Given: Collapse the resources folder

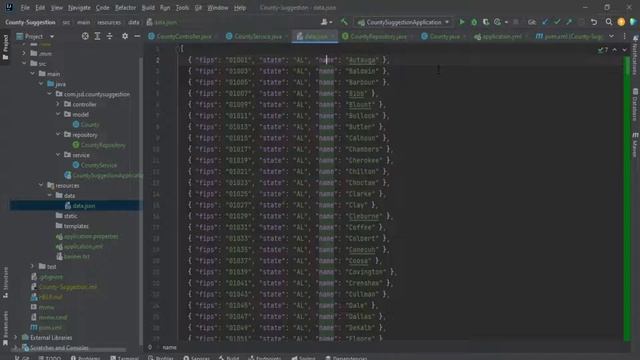Looking at the screenshot, I should click(x=41, y=185).
